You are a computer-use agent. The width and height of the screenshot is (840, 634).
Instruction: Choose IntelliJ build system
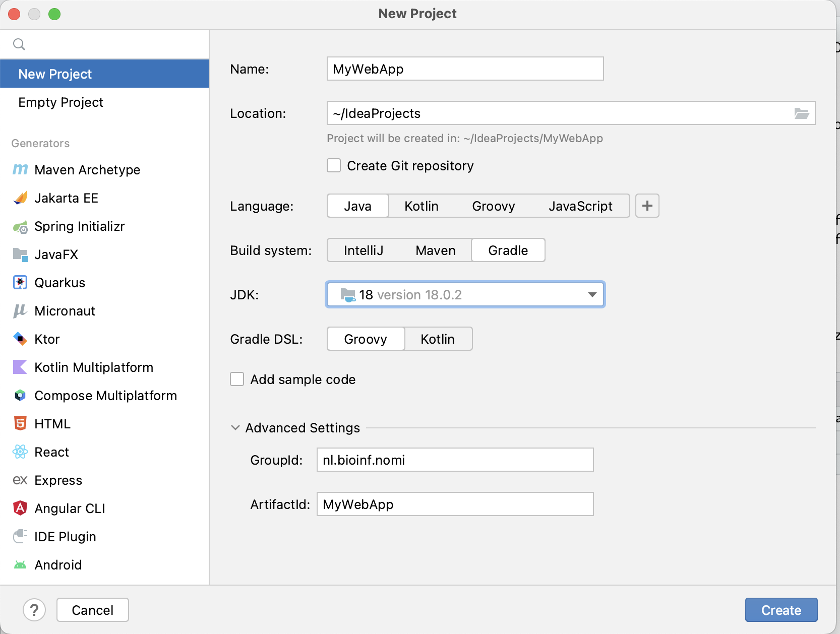(364, 250)
